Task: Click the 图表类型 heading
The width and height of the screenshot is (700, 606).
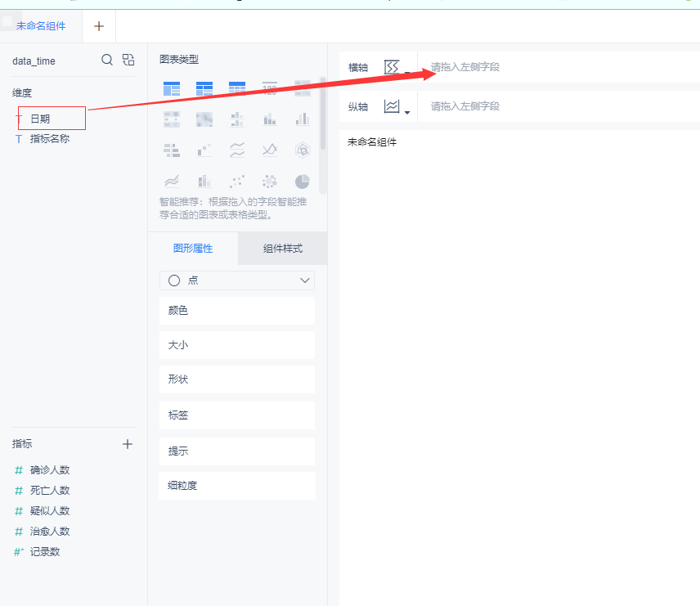Action: pos(179,60)
